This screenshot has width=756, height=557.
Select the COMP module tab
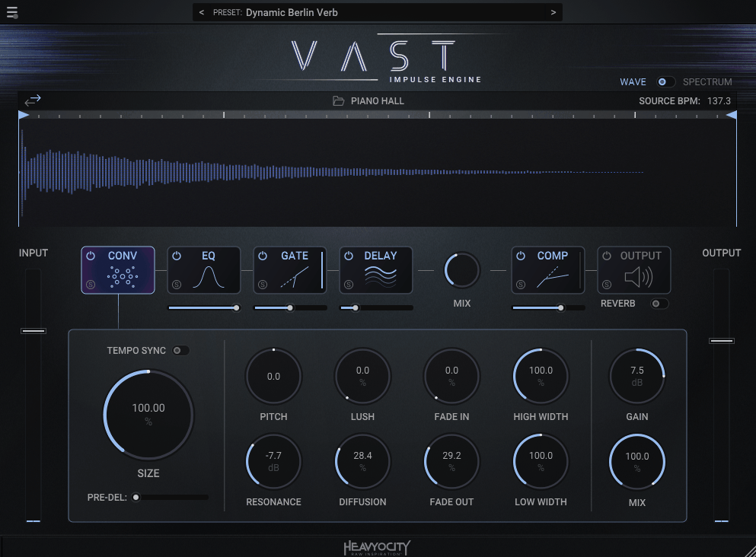547,270
